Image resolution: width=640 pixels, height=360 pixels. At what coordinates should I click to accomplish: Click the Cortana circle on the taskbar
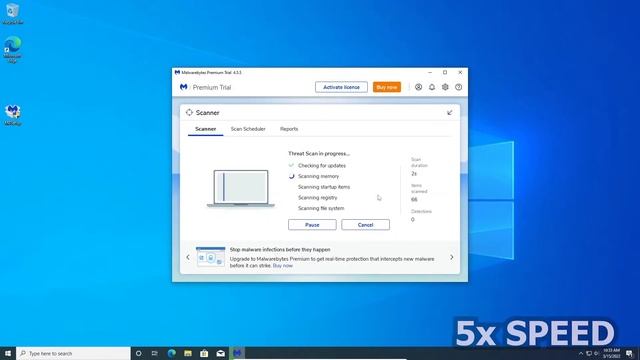(138, 353)
